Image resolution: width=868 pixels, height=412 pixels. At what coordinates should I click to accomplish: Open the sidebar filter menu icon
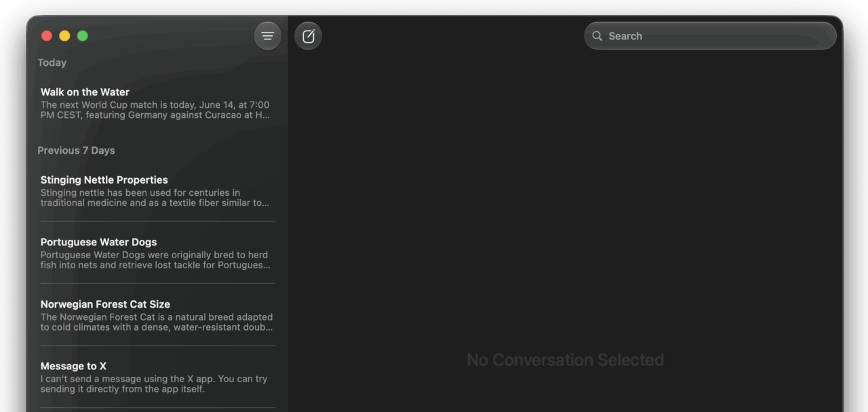[268, 36]
